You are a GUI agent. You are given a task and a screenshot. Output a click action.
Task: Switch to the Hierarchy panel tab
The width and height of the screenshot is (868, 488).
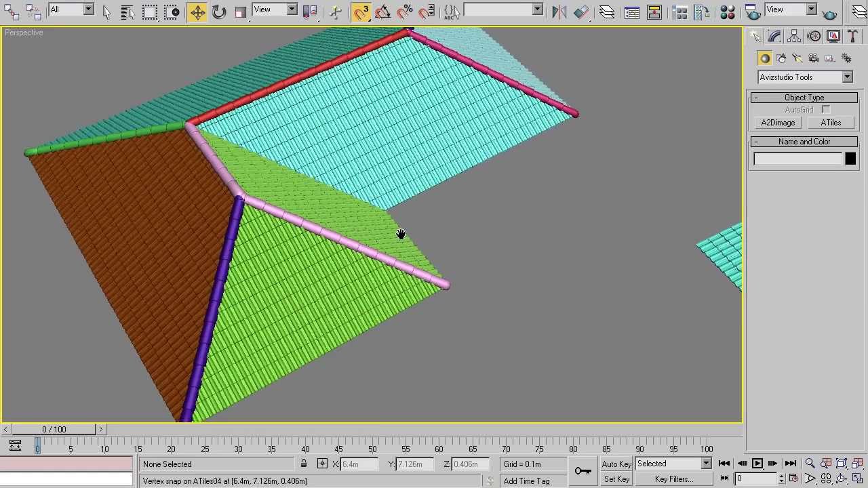[x=794, y=37]
